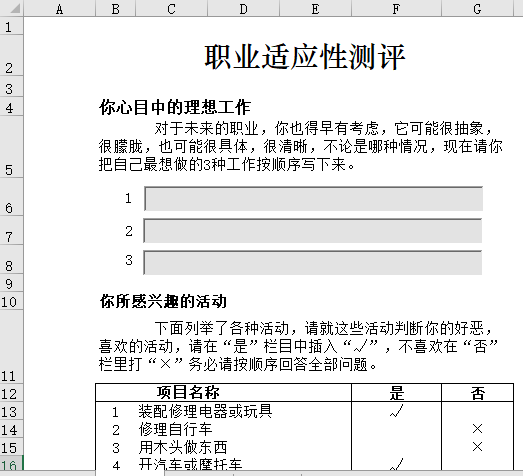The width and height of the screenshot is (523, 476).
Task: Click the item 修理自行车
Action: point(175,429)
